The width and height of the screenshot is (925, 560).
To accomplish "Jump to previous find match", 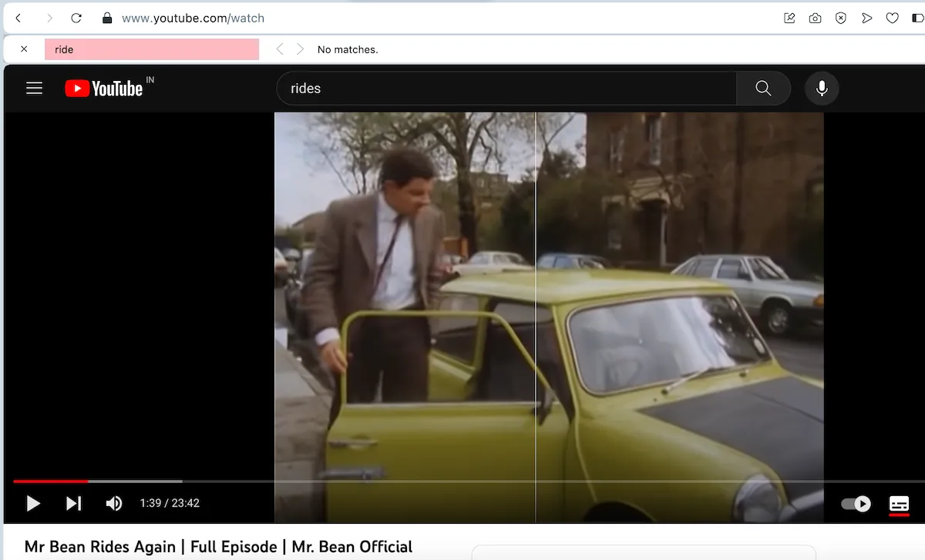I will click(280, 49).
